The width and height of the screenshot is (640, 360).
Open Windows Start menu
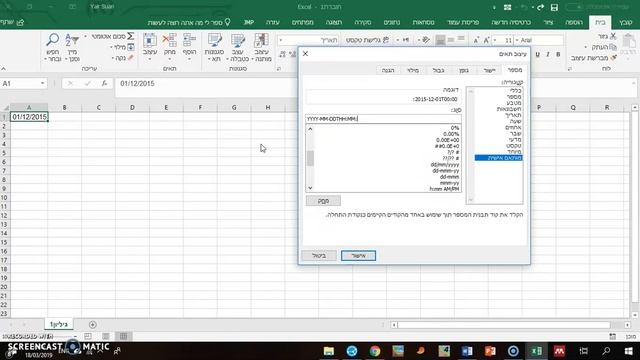pos(629,351)
